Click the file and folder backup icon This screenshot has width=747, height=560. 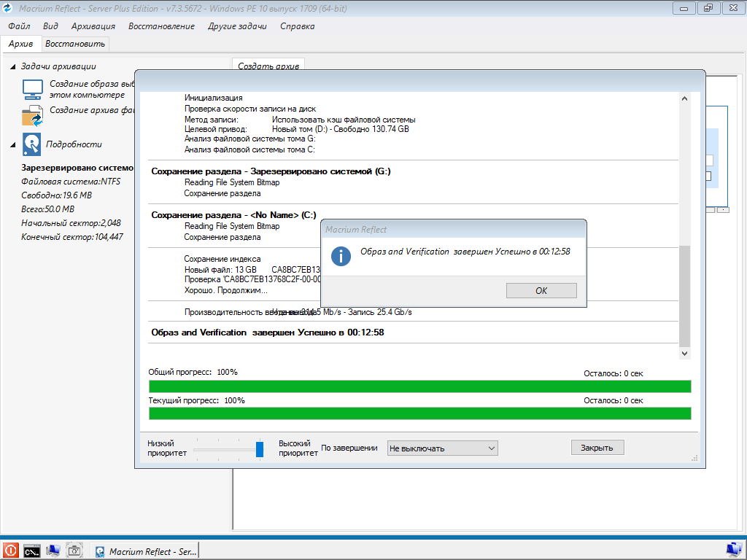[33, 116]
